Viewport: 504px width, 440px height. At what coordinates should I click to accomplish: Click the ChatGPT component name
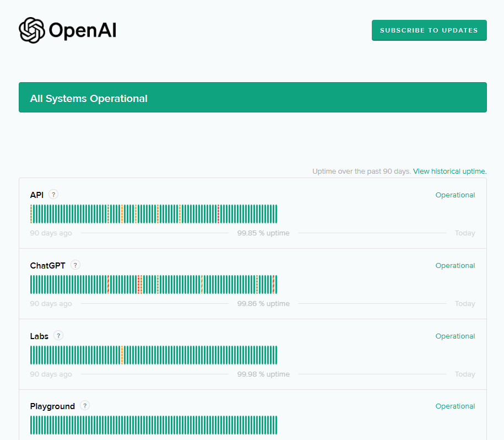point(47,266)
